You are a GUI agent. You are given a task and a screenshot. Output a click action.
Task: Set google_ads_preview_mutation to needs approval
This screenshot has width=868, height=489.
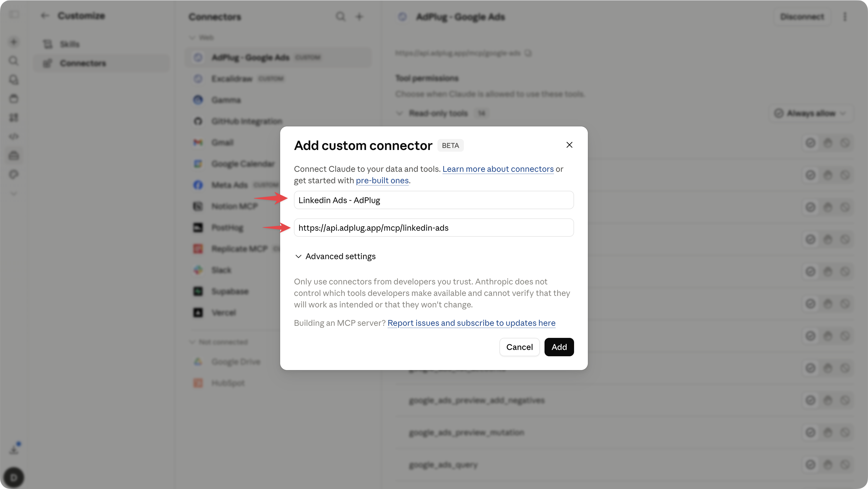point(828,432)
